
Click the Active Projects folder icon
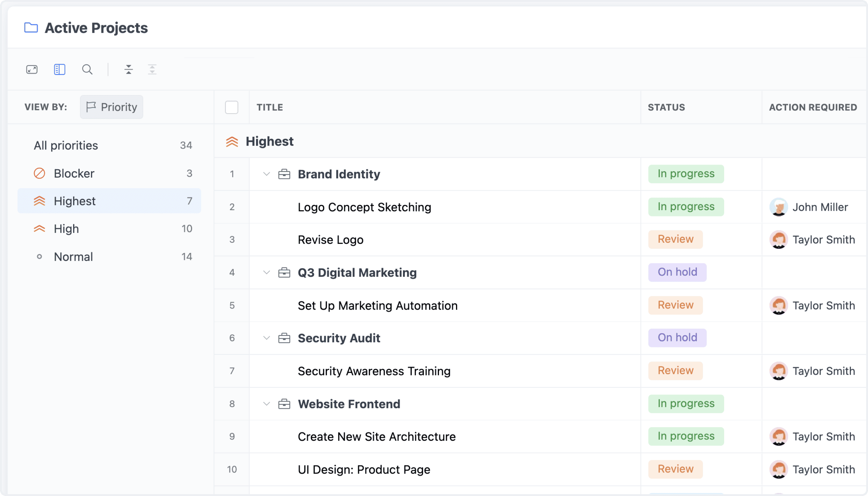point(31,28)
